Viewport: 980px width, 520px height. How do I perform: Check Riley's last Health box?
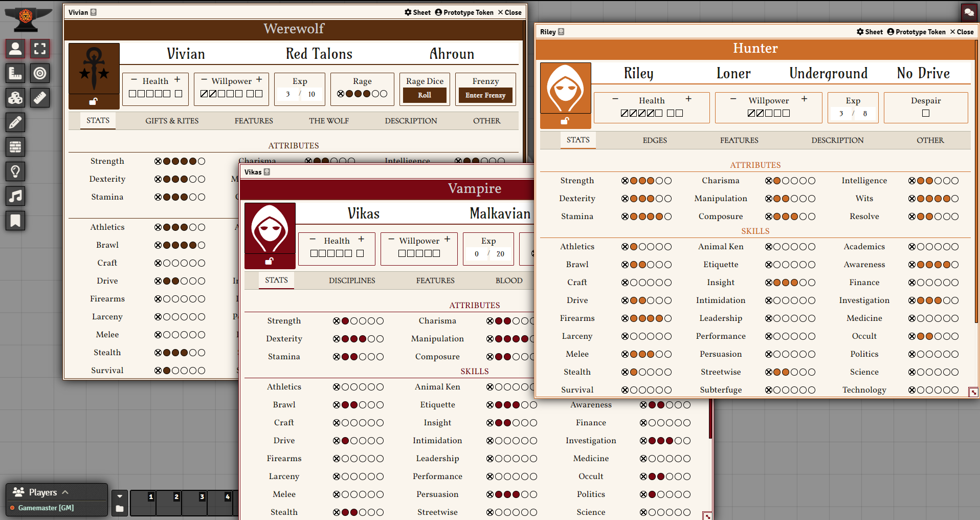679,113
